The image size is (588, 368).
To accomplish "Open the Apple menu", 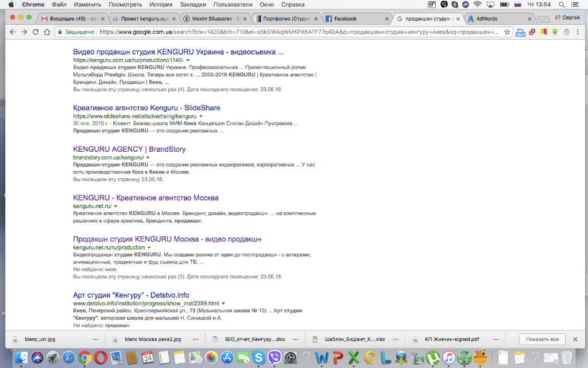I will (11, 5).
